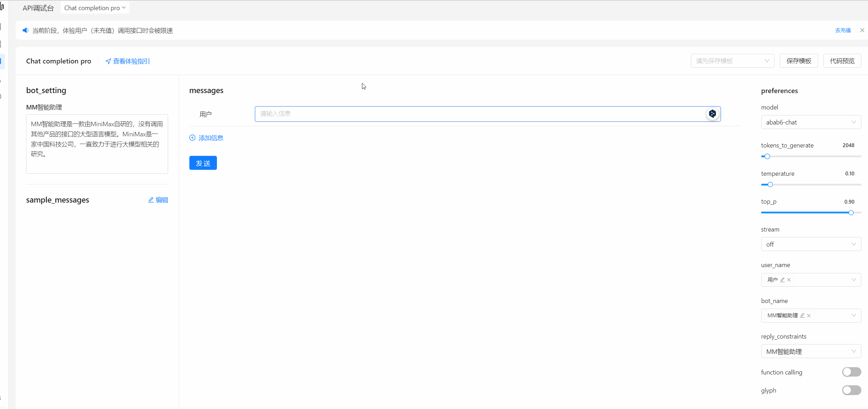This screenshot has width=868, height=409.
Task: Open the Chat completion pro dropdown at top
Action: [x=95, y=8]
